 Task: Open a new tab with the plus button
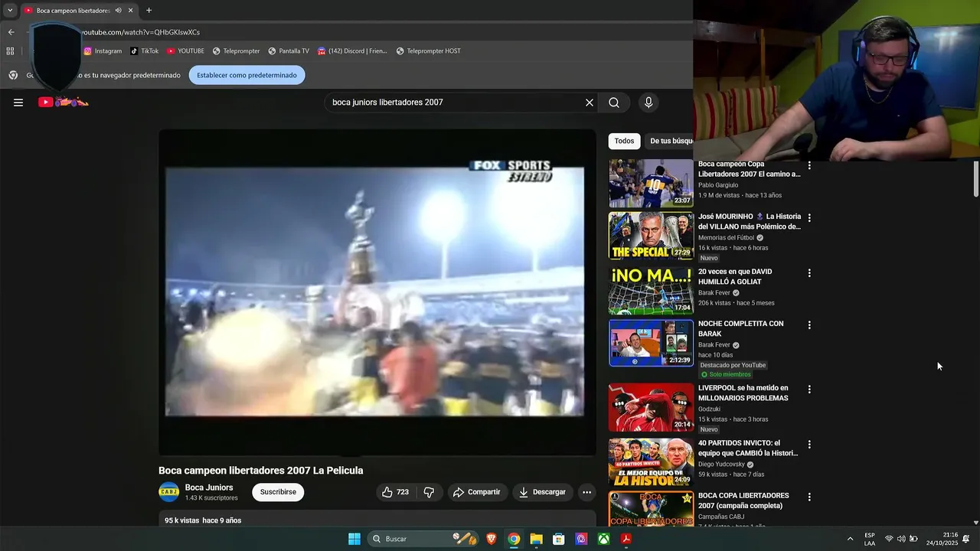pyautogui.click(x=149, y=11)
